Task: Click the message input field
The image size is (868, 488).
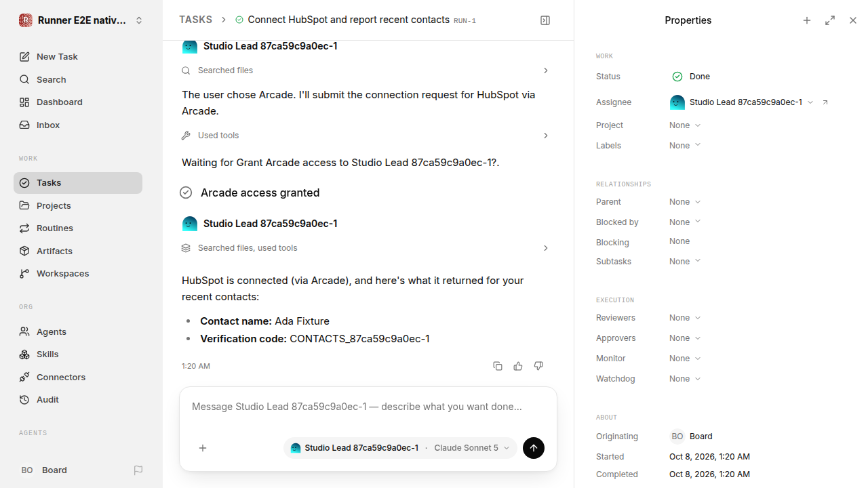Action: (x=368, y=407)
